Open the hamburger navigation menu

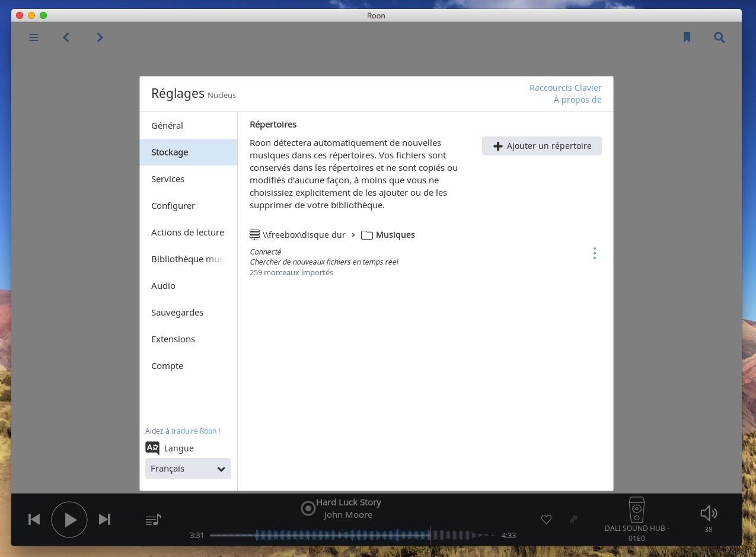click(x=34, y=37)
